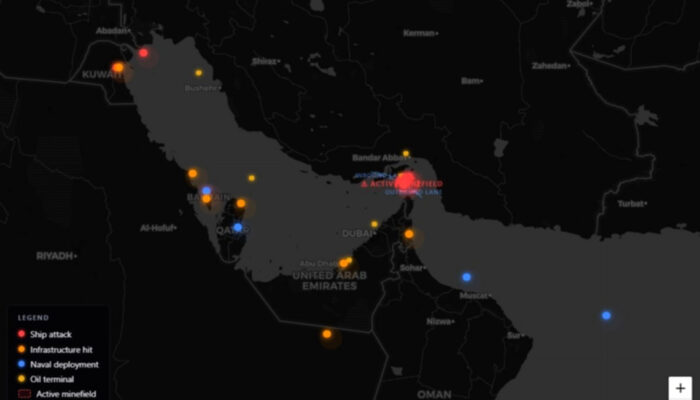
Task: Click the Sohar city label
Action: (412, 268)
